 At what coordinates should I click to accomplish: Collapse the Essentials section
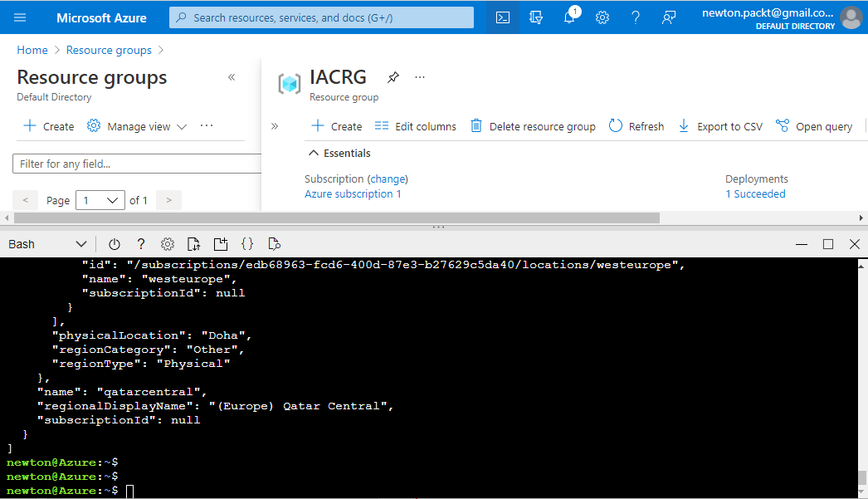coord(339,154)
